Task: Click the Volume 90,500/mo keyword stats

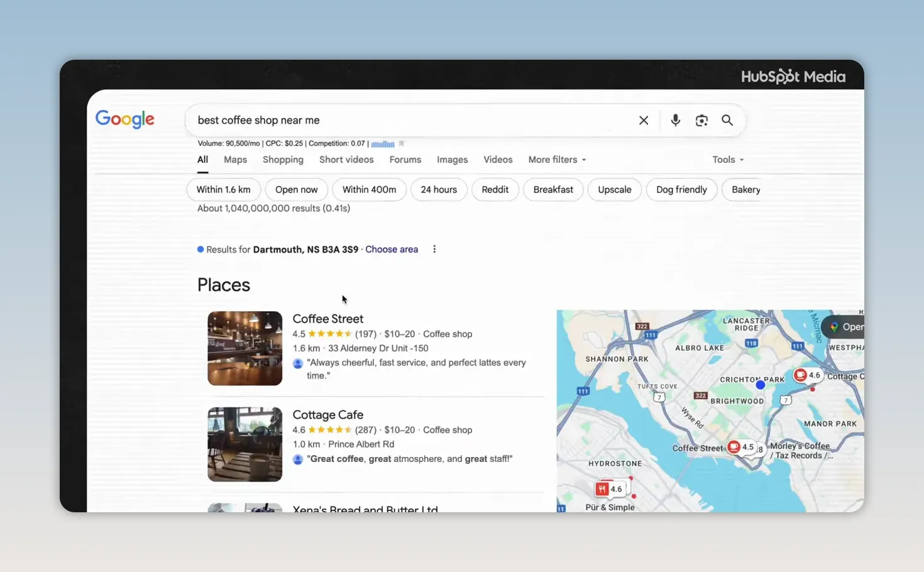Action: 281,143
